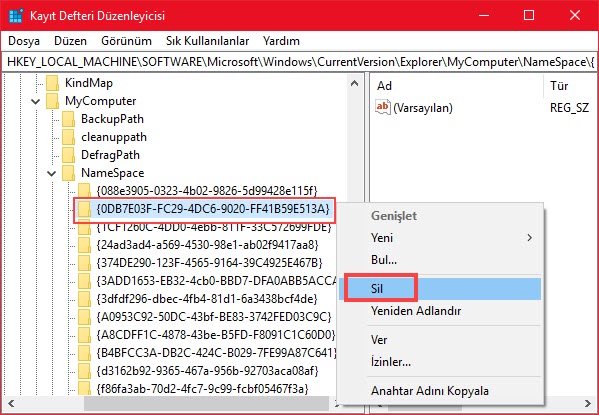Viewport: 599px width, 415px height.
Task: Select key {3dfdf296-dbec-4fb4-81d1-6a3438bcf4de}
Action: tap(207, 299)
